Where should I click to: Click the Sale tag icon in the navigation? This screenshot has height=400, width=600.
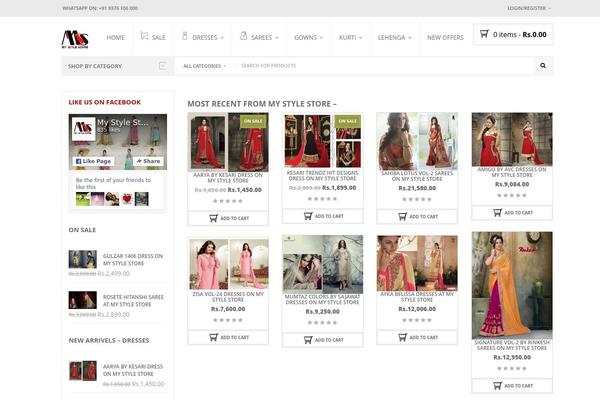(144, 36)
